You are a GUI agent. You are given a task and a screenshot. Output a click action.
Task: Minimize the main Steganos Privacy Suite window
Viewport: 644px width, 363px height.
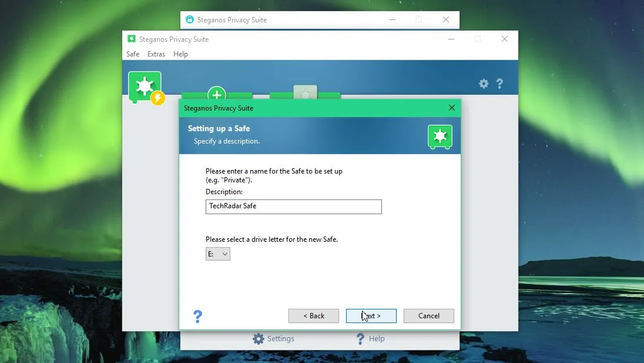451,39
